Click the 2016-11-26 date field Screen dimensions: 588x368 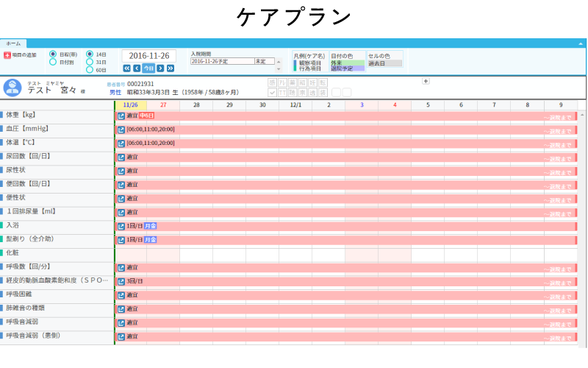click(149, 56)
